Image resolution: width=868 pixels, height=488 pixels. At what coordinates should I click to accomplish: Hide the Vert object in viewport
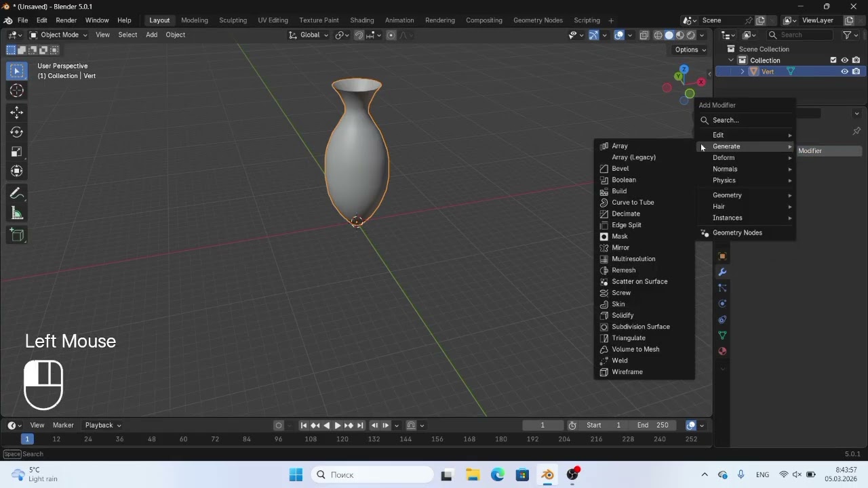tap(845, 72)
